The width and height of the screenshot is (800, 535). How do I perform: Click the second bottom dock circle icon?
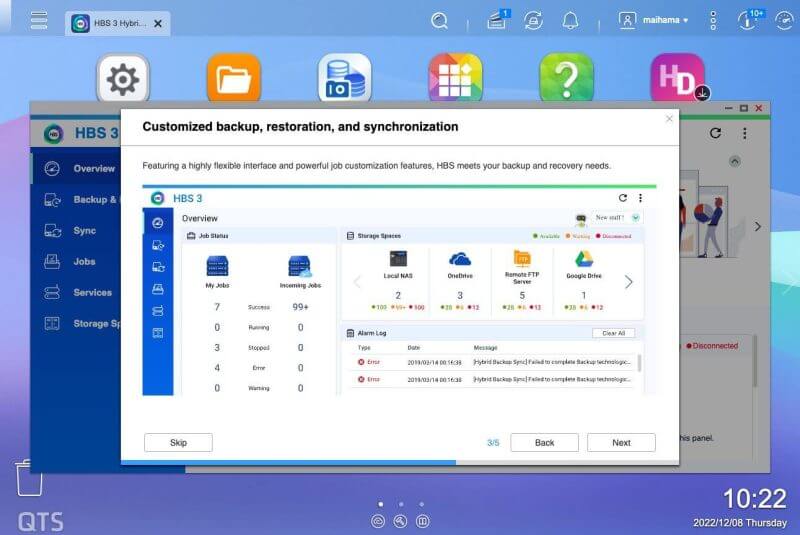click(401, 521)
